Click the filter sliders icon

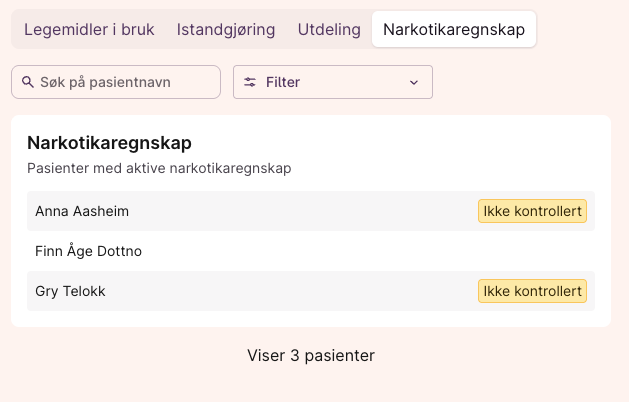(x=250, y=82)
